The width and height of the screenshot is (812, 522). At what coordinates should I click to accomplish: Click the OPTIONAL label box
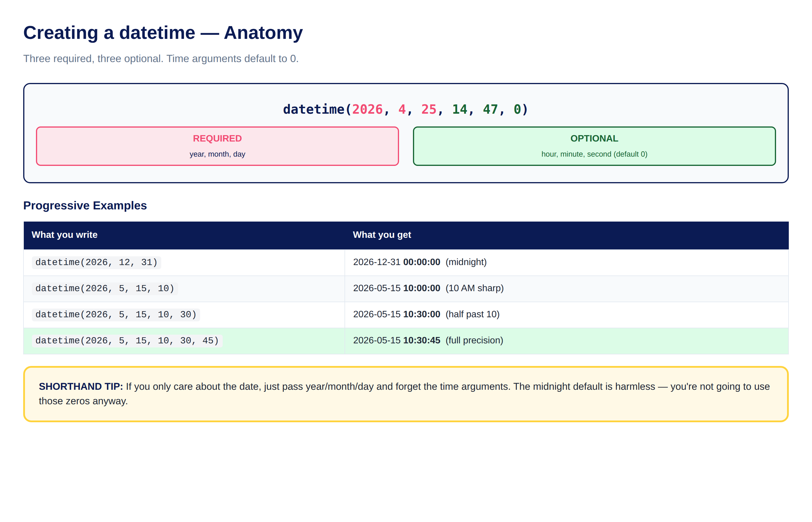(x=594, y=146)
